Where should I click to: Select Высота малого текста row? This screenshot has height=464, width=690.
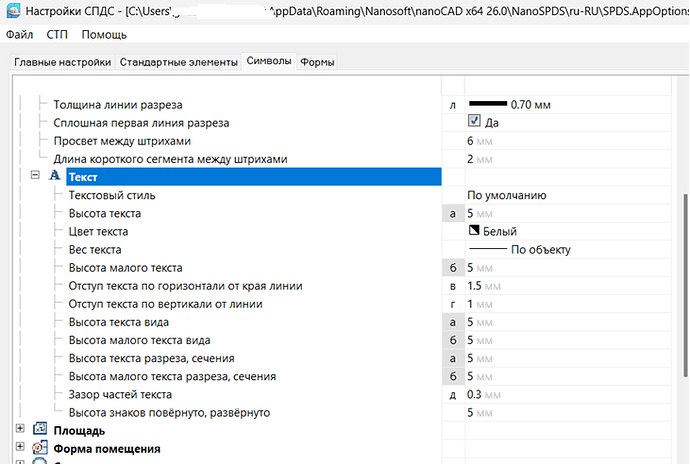coord(125,268)
